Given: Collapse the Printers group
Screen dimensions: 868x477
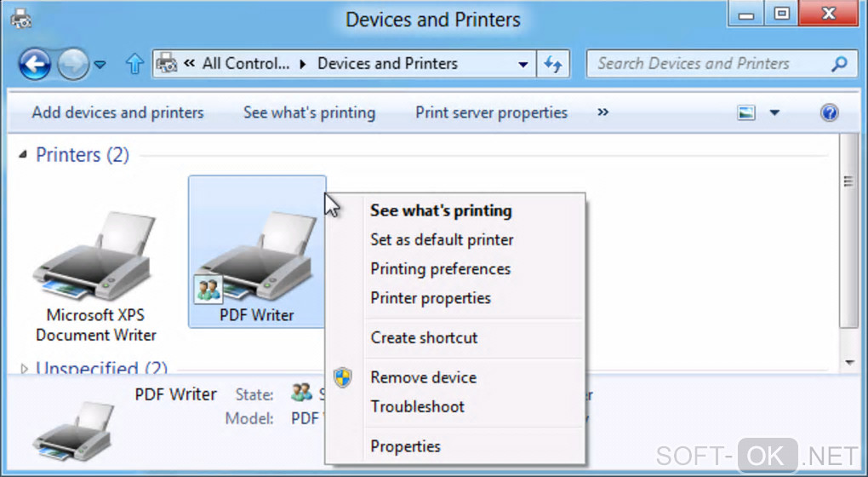Looking at the screenshot, I should [23, 154].
